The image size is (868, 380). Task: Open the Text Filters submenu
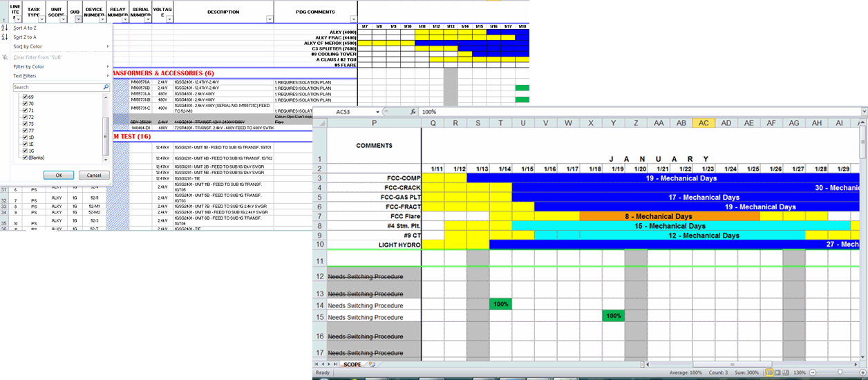pyautogui.click(x=26, y=76)
